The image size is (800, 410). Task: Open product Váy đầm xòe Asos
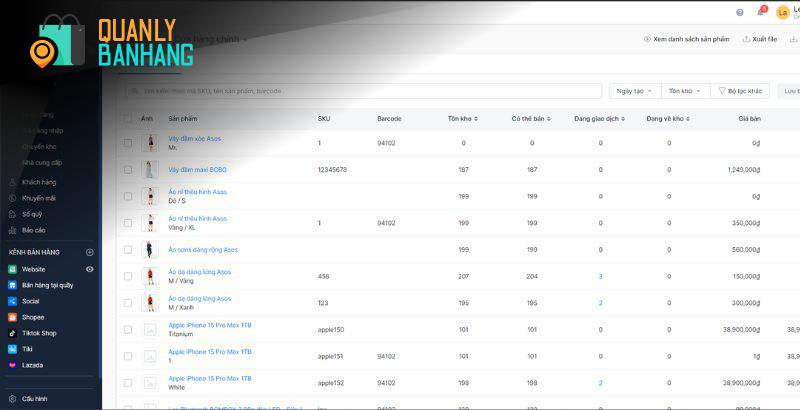coord(194,139)
